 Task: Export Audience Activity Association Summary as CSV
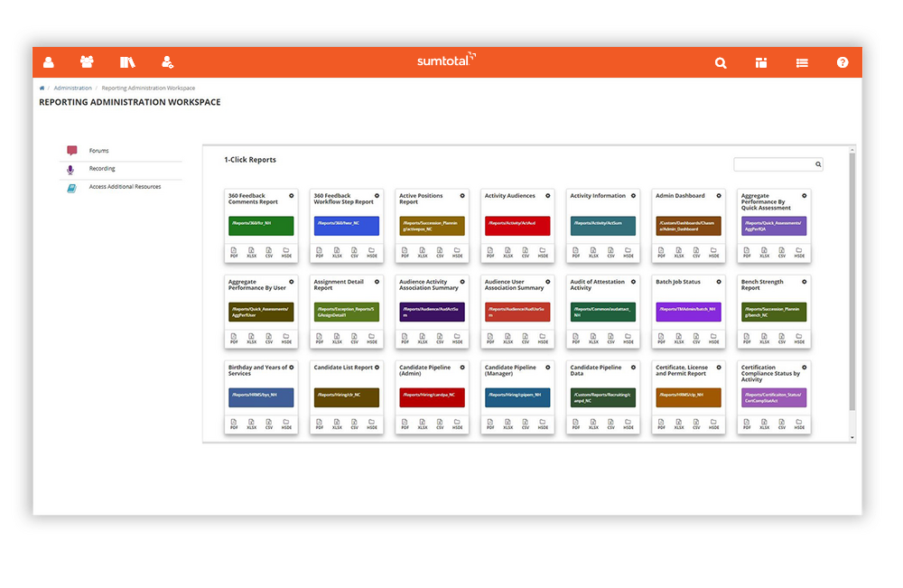440,339
